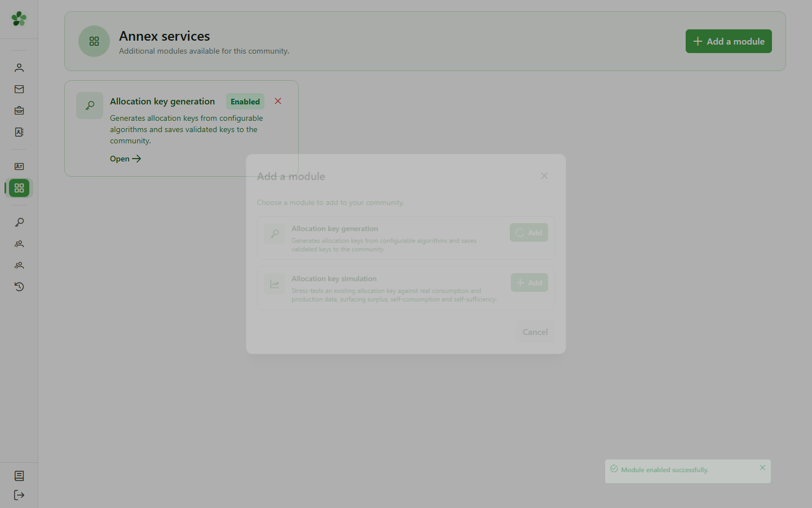Click Cancel in the Add a module dialog
812x508 pixels.
click(x=535, y=332)
